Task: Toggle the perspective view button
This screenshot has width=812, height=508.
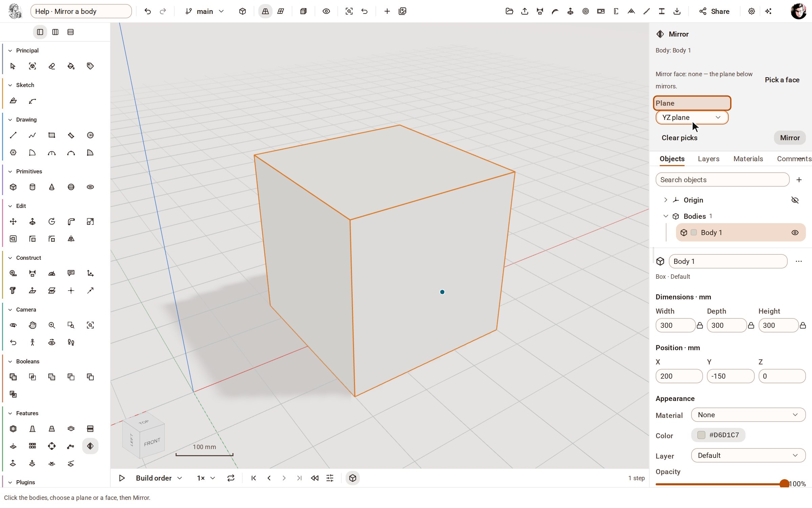Action: (x=265, y=11)
